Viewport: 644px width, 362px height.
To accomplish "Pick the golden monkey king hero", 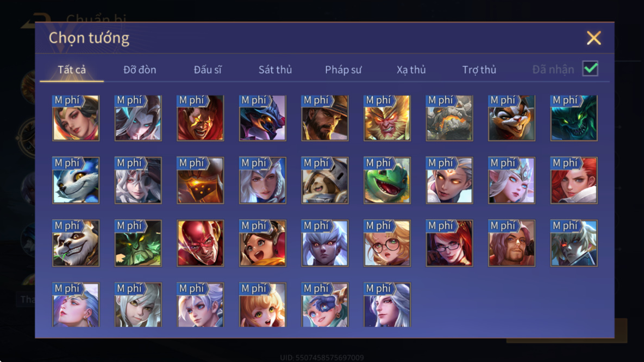I will 387,118.
